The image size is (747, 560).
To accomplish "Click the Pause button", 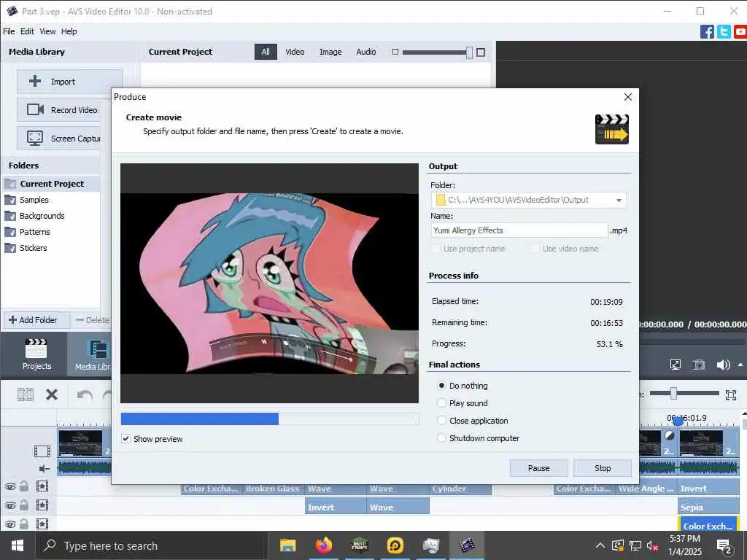I will (x=539, y=468).
